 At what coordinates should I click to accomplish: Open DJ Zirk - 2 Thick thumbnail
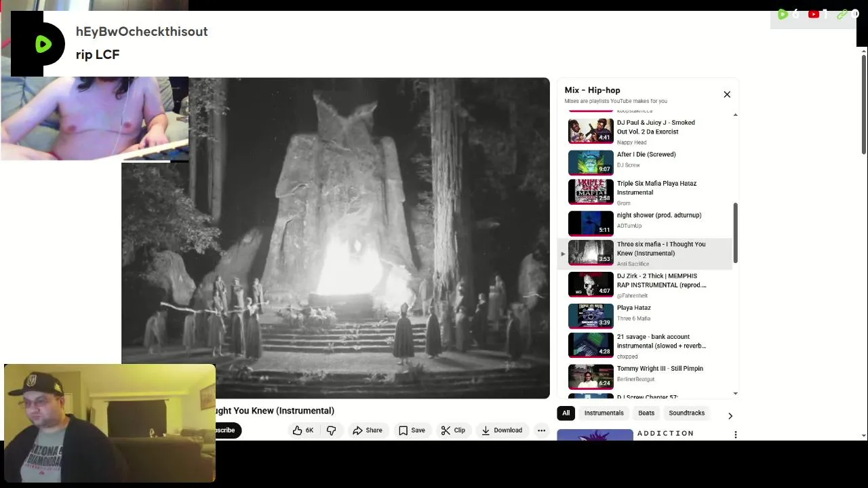pos(591,285)
